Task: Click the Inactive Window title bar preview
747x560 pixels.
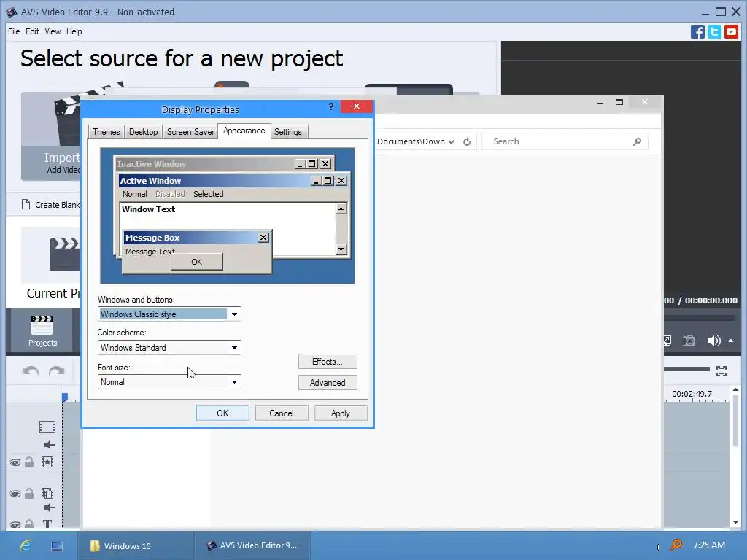Action: (x=224, y=164)
